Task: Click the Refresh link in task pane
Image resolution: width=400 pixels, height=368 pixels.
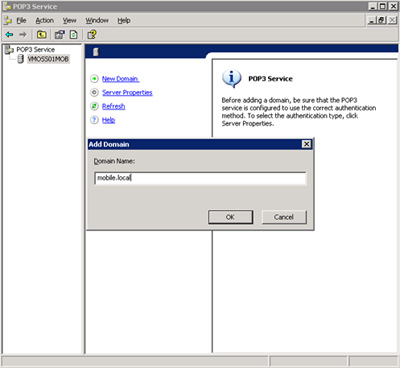Action: click(113, 106)
